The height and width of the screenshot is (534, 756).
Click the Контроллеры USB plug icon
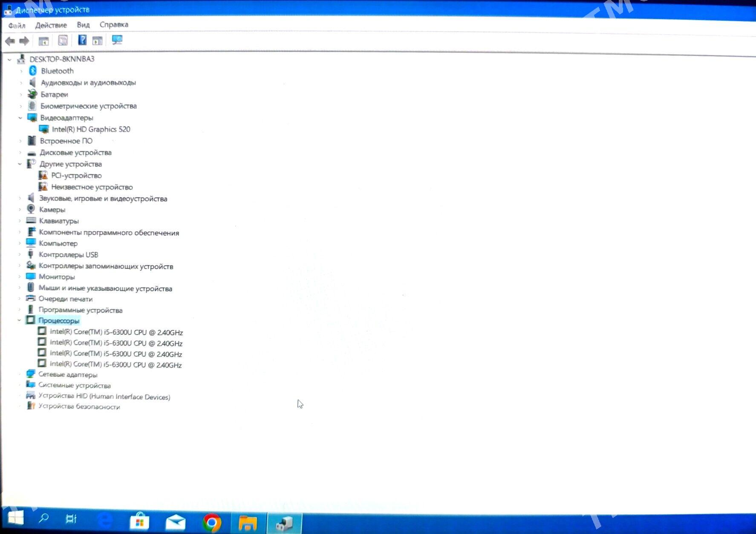[31, 254]
